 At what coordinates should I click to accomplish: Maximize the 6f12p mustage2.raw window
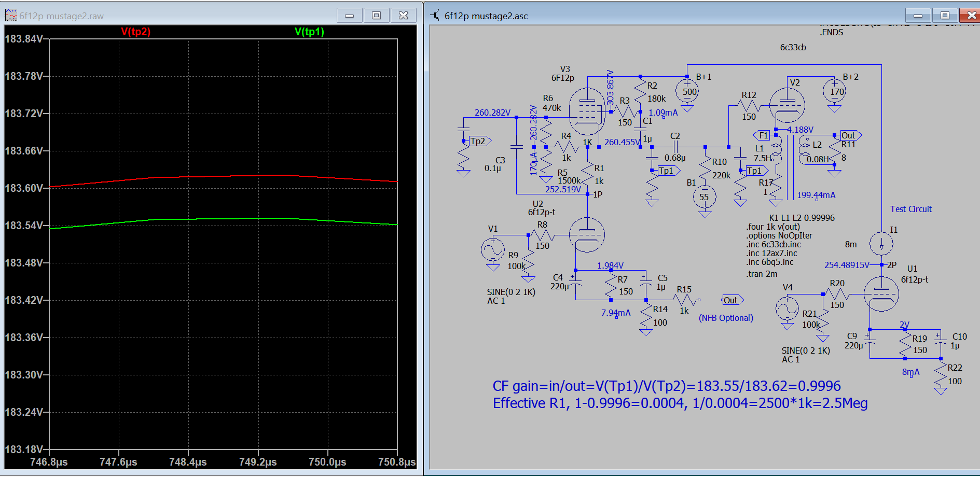pyautogui.click(x=377, y=16)
